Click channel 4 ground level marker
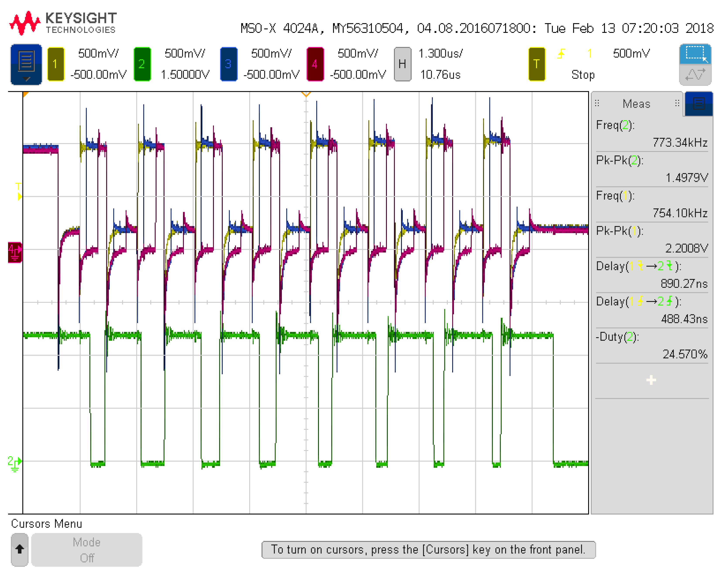Image resolution: width=728 pixels, height=574 pixels. pos(15,252)
